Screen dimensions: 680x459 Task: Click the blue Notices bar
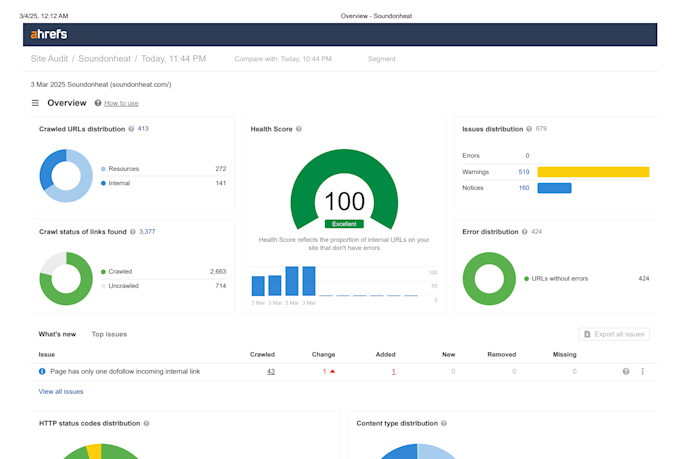(x=554, y=188)
